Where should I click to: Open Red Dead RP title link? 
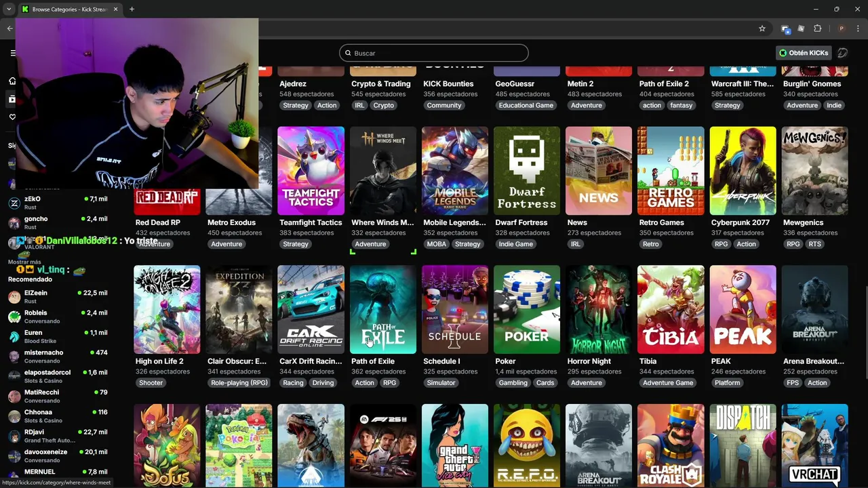click(158, 222)
